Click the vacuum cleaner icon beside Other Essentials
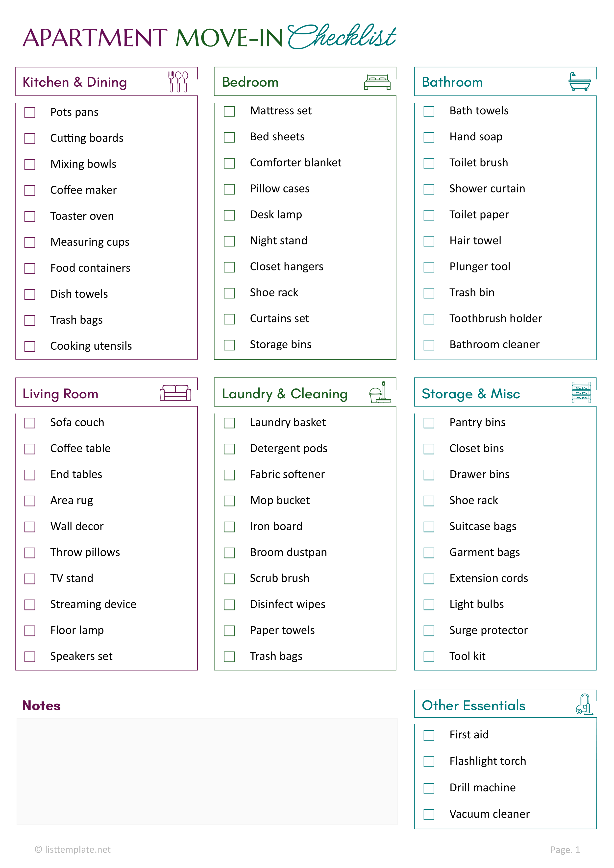The image size is (614, 868). click(584, 704)
